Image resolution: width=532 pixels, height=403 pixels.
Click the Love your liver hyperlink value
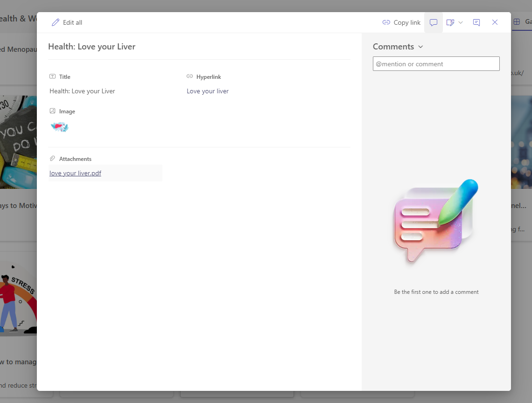pyautogui.click(x=208, y=91)
